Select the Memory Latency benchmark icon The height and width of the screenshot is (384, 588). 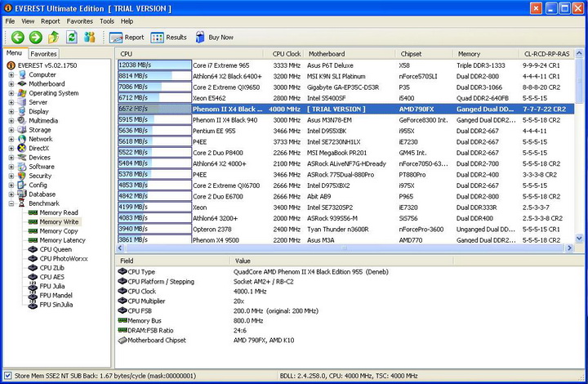click(x=33, y=240)
